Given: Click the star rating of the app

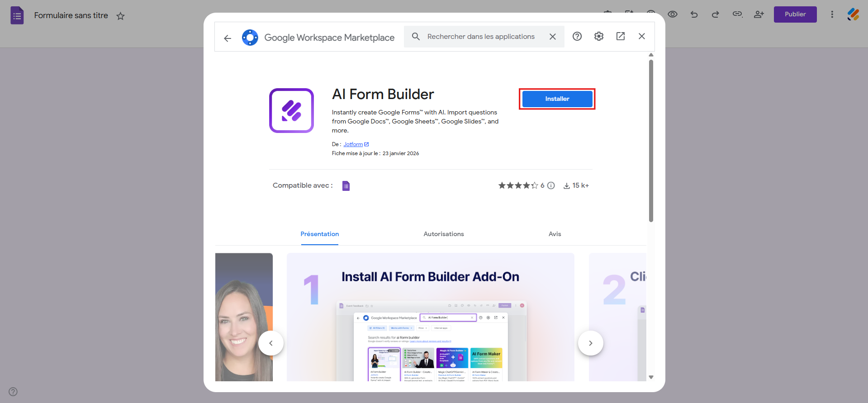Looking at the screenshot, I should (x=518, y=185).
